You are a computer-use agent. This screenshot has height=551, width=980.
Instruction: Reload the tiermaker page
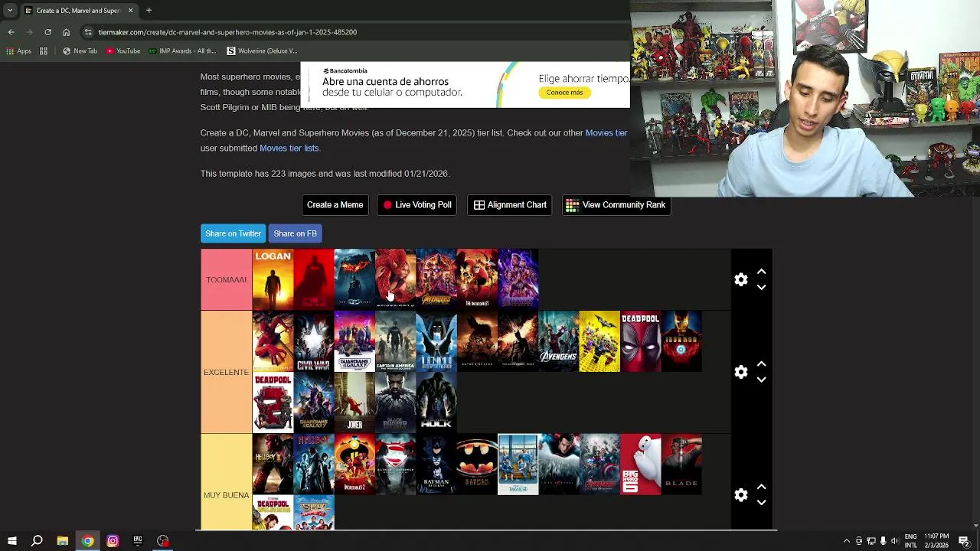tap(47, 32)
